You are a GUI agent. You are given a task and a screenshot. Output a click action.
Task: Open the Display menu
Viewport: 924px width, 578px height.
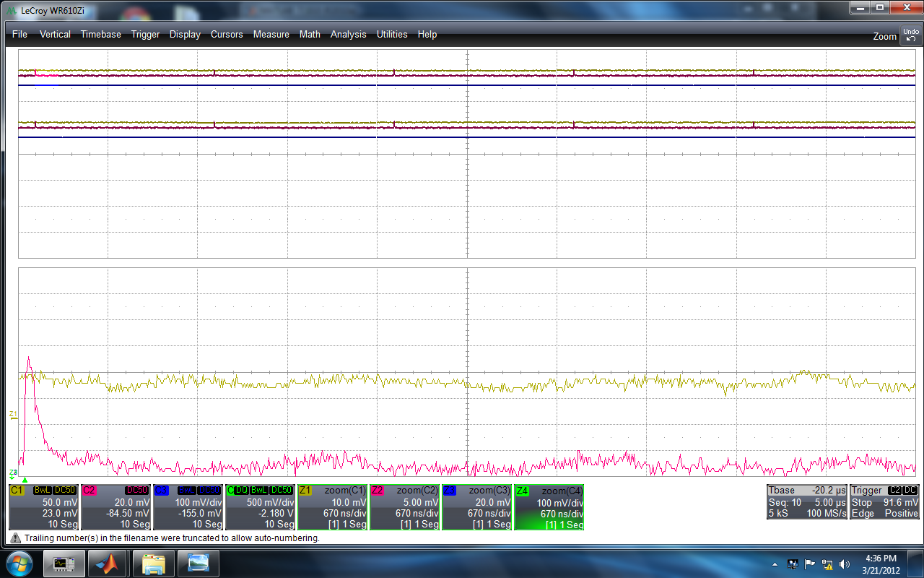185,34
